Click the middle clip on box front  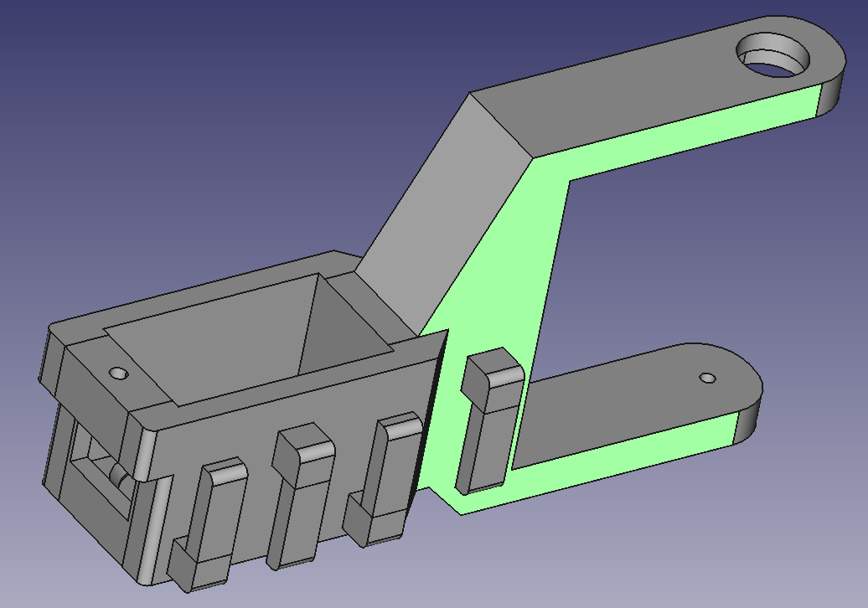pos(300,494)
